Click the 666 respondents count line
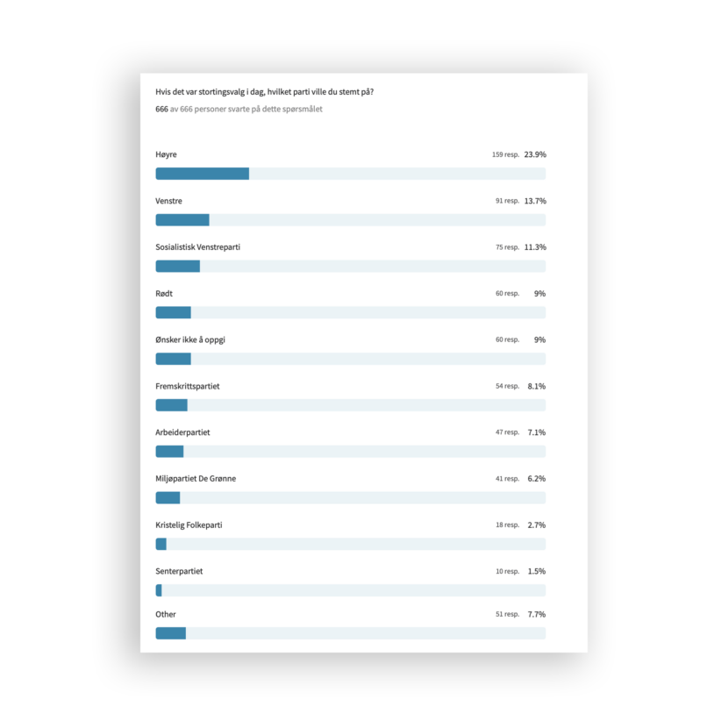This screenshot has height=728, width=728. click(x=239, y=110)
